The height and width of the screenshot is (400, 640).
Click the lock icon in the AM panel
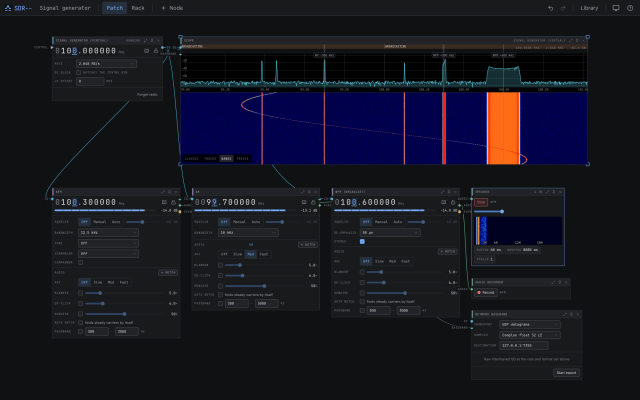[x=313, y=202]
